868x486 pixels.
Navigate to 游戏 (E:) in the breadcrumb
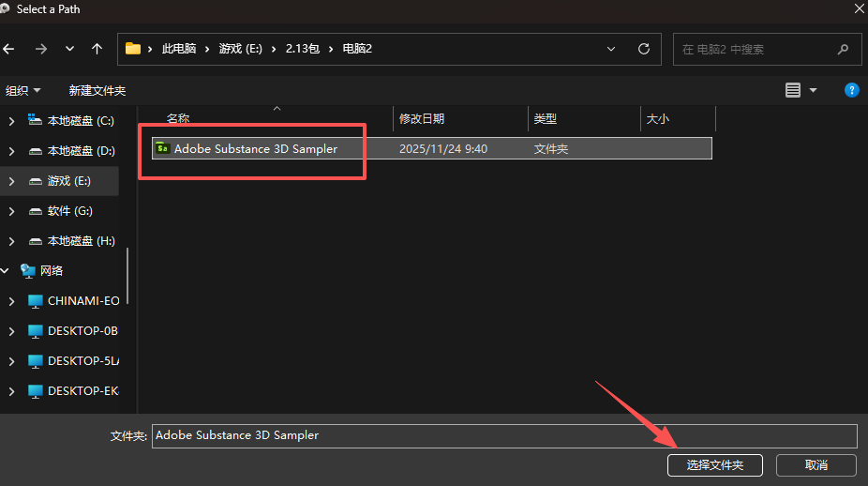coord(240,49)
